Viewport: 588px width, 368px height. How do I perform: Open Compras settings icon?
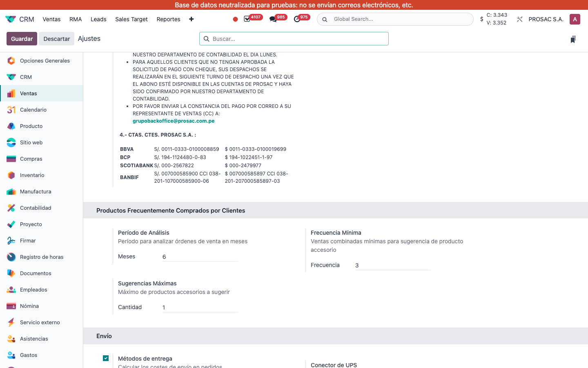11,159
